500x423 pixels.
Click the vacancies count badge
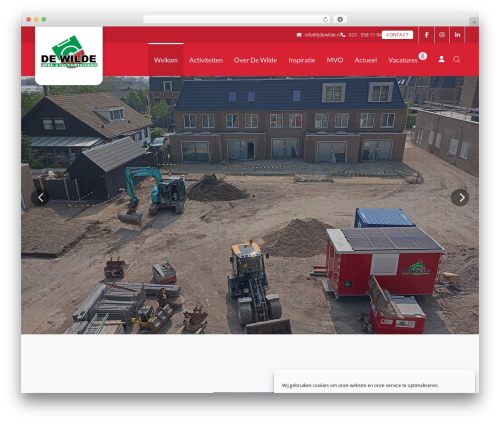423,56
